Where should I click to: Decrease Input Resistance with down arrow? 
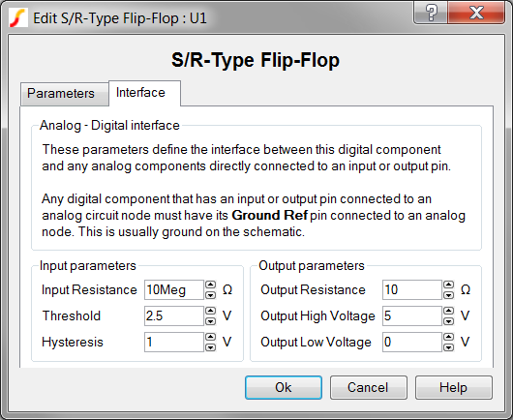(210, 295)
